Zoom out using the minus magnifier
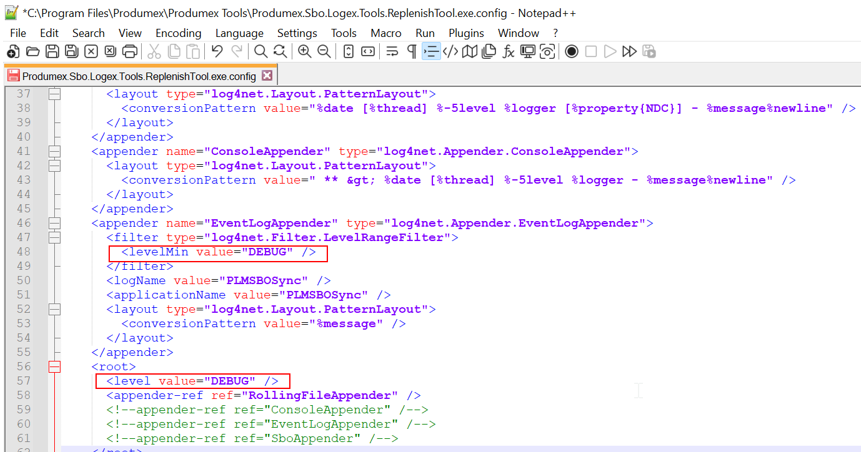 (x=324, y=52)
